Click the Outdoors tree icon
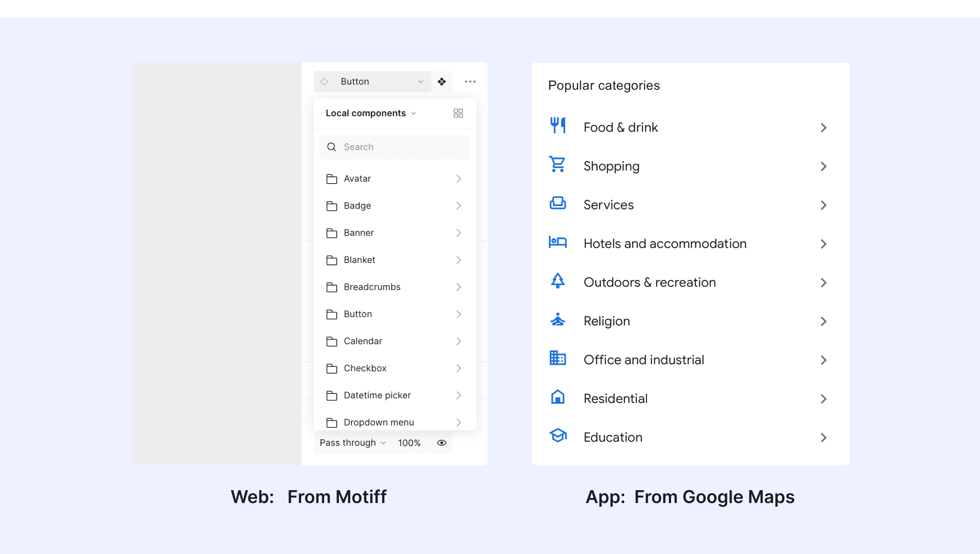 click(558, 281)
